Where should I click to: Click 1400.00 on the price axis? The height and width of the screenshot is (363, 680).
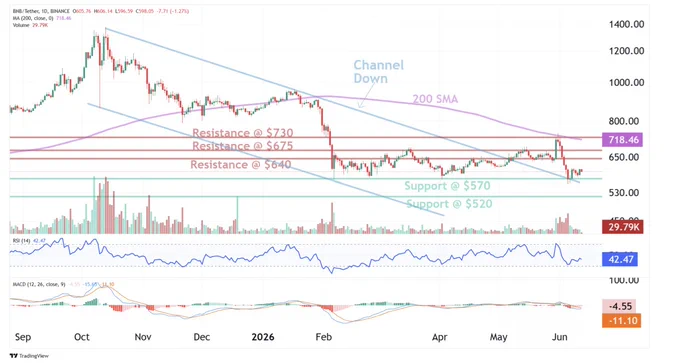tap(626, 25)
